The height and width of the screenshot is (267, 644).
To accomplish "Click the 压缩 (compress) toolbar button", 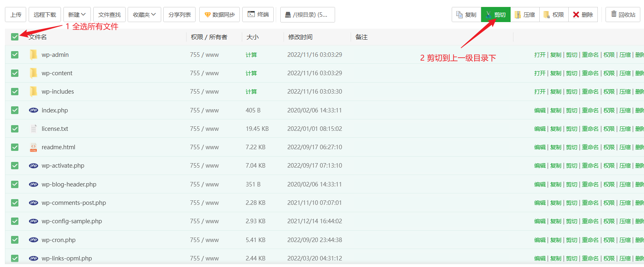I will [x=525, y=15].
